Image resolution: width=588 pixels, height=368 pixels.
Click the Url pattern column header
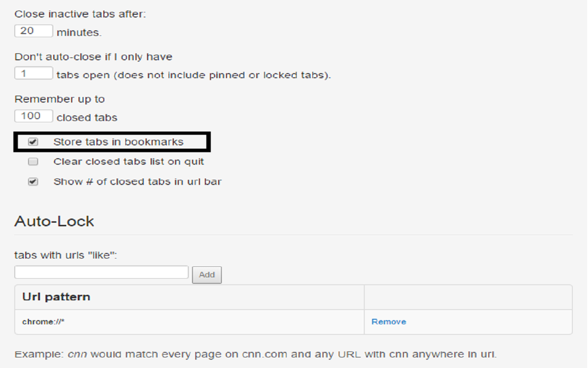tap(56, 297)
